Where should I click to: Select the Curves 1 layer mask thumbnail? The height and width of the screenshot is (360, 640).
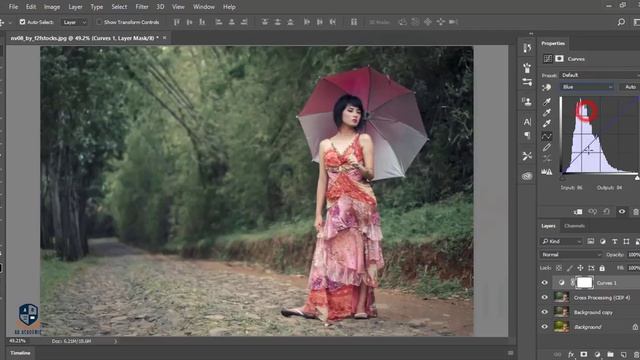coord(584,282)
